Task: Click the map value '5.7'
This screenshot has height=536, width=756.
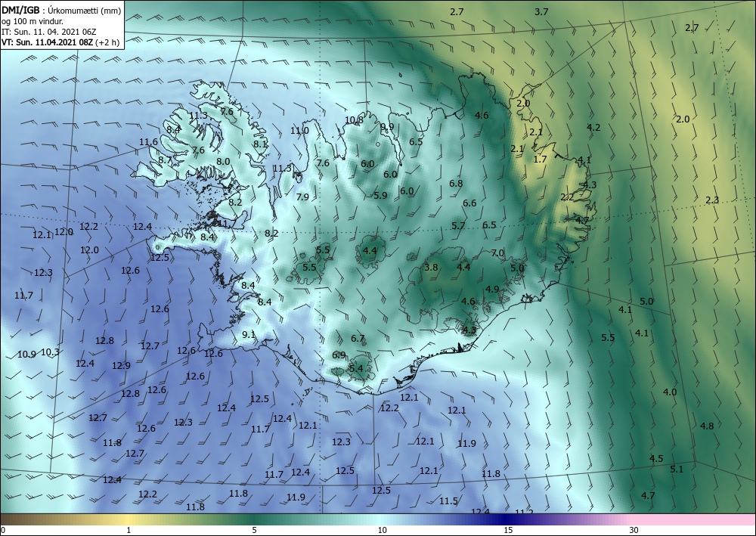Action: click(x=459, y=225)
